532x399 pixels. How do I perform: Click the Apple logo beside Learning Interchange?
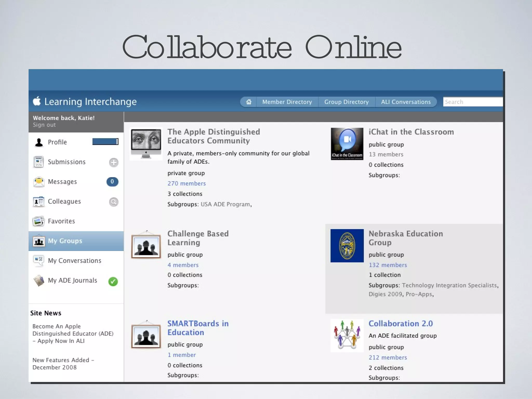(37, 101)
